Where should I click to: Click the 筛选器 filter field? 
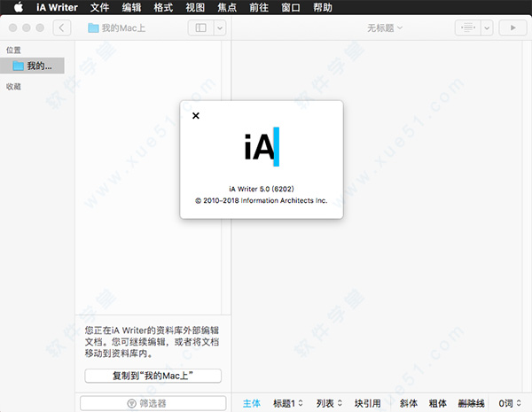tap(153, 403)
